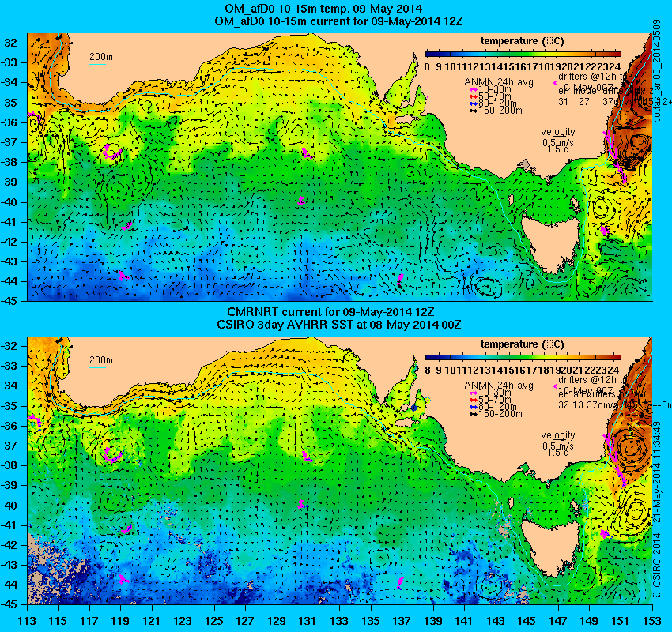The height and width of the screenshot is (632, 672).
Task: Click the '200m' contour label in top panel
Action: click(101, 57)
